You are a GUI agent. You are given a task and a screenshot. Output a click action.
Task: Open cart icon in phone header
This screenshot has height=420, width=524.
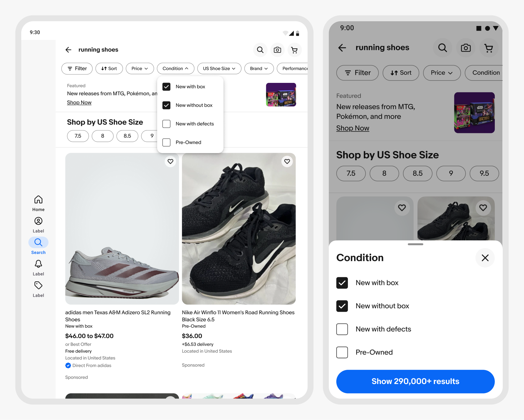pyautogui.click(x=489, y=48)
